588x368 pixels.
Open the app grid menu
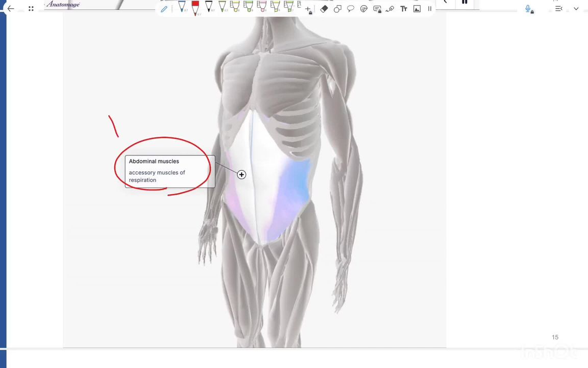[31, 9]
